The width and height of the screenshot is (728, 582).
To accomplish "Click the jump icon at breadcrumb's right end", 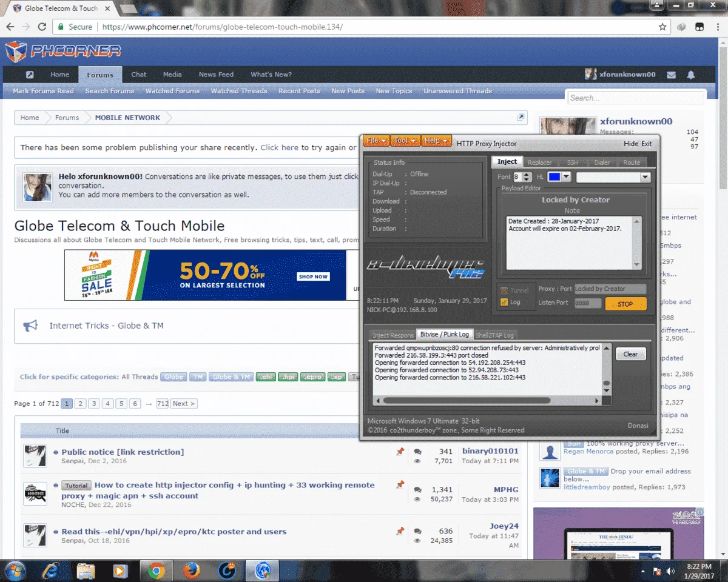I will coord(520,117).
